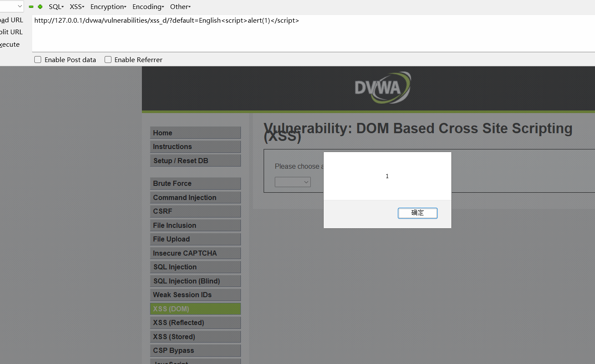Open the Instructions page
This screenshot has width=595, height=364.
pos(195,146)
